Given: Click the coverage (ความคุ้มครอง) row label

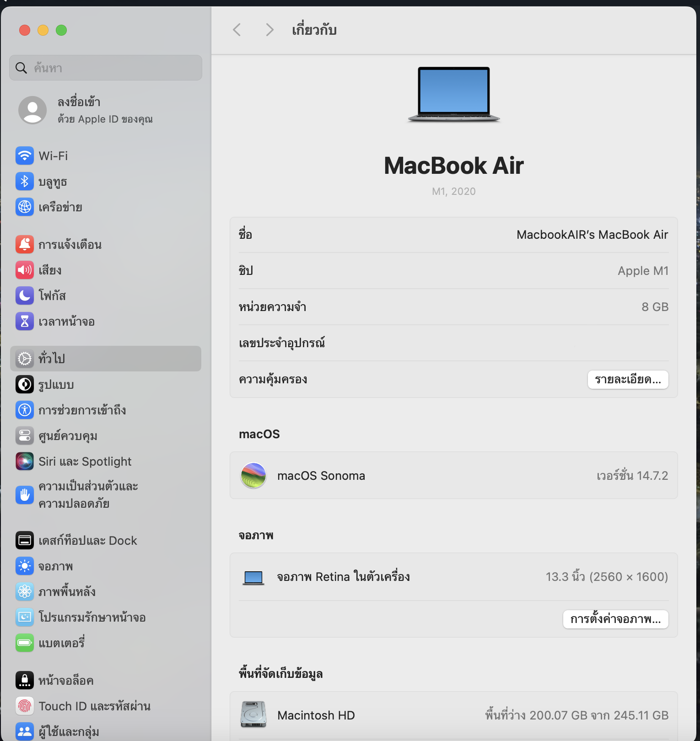Looking at the screenshot, I should (x=273, y=379).
